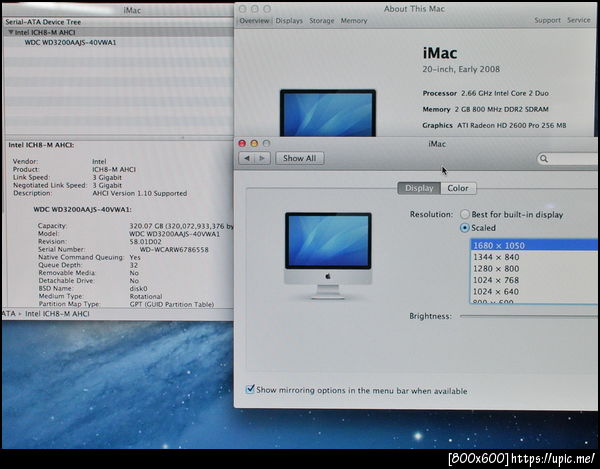Choose the 1344 × 840 resolution
Screen dimensions: 600x469
[x=534, y=257]
